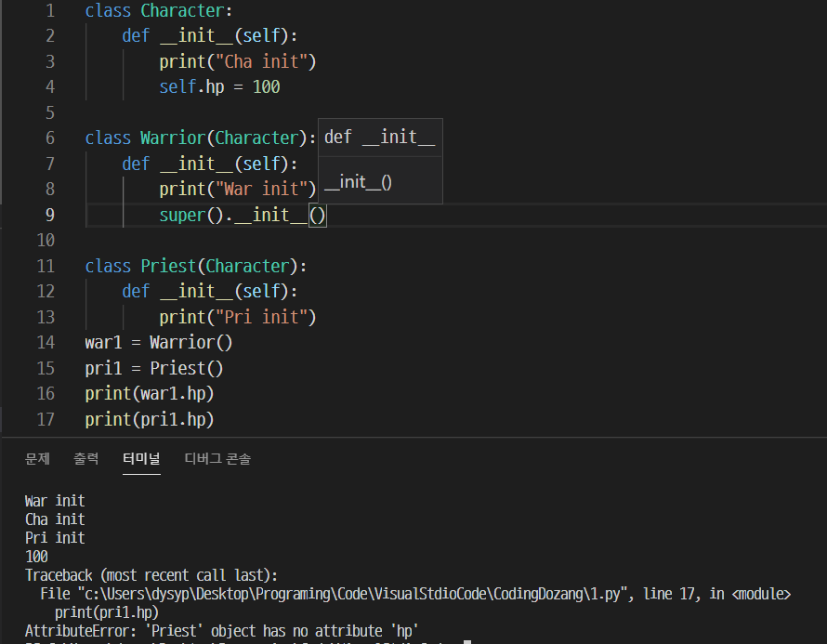Switch to the 문제 panel tab

tap(37, 459)
